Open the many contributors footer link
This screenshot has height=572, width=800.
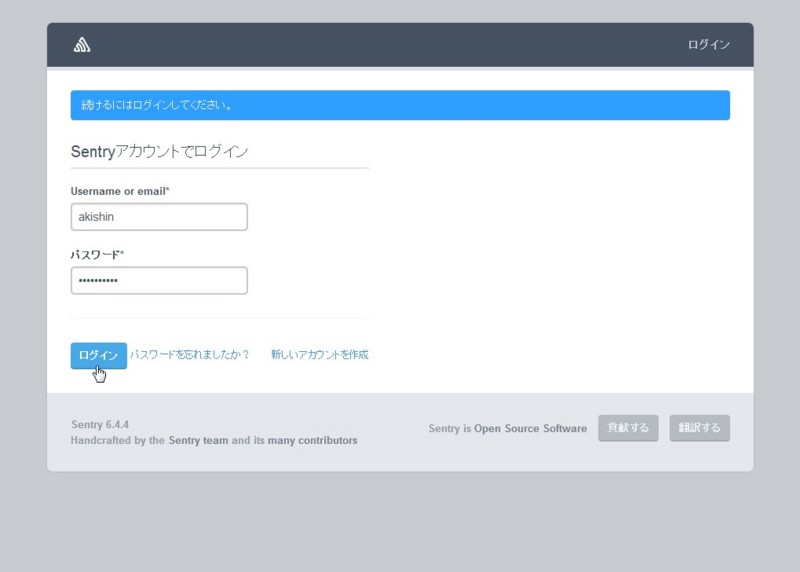point(312,440)
